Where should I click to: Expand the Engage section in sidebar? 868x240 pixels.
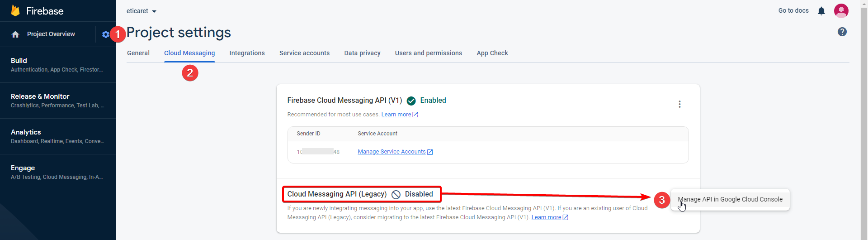point(58,172)
